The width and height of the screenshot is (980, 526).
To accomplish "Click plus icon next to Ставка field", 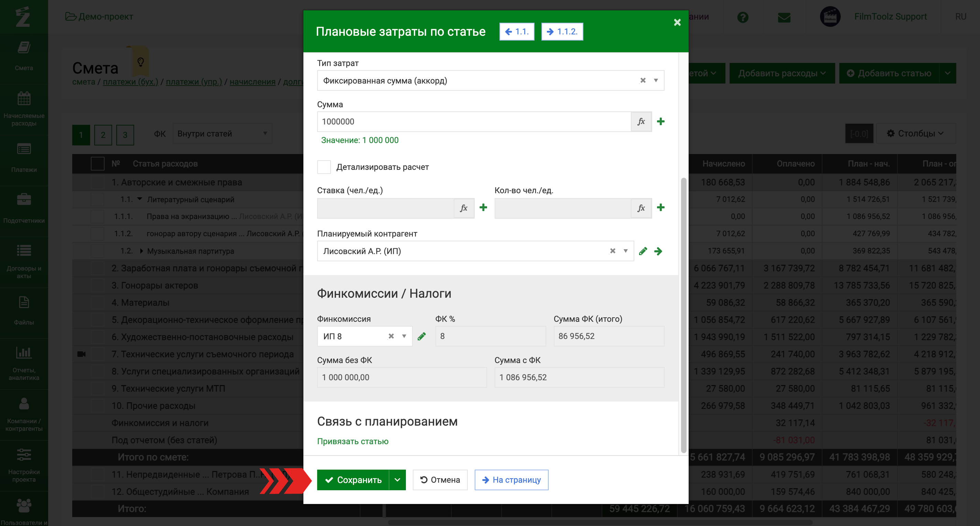I will pyautogui.click(x=483, y=207).
